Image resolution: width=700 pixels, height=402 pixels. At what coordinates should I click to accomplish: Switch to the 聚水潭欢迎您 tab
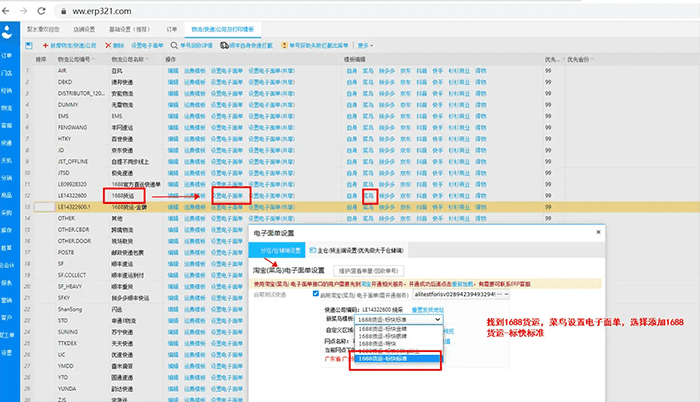click(43, 29)
